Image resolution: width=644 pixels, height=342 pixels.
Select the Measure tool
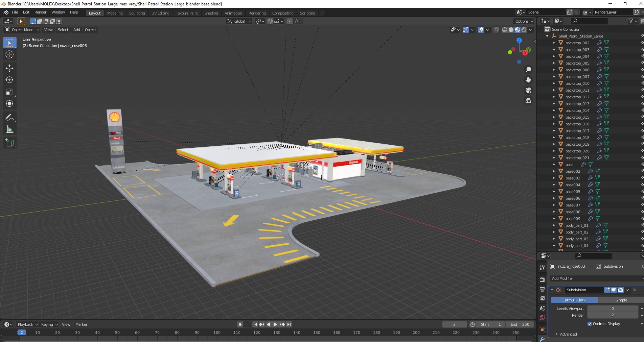[9, 129]
